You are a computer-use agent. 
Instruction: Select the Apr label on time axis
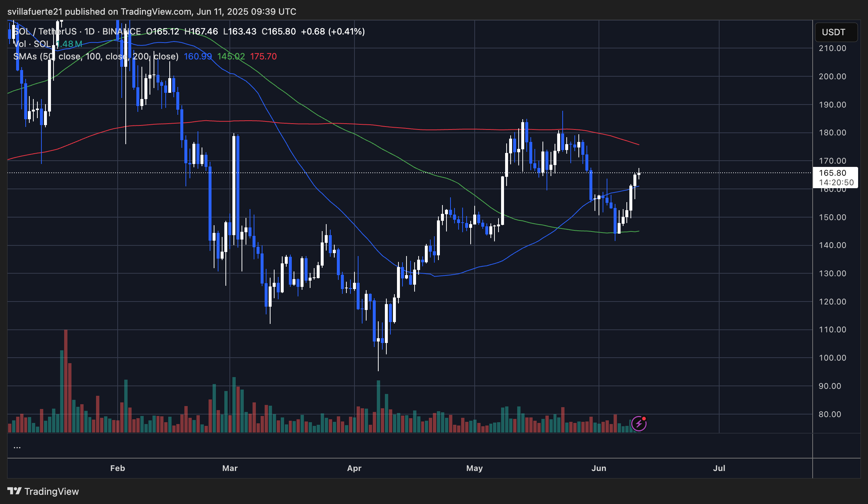pyautogui.click(x=354, y=468)
